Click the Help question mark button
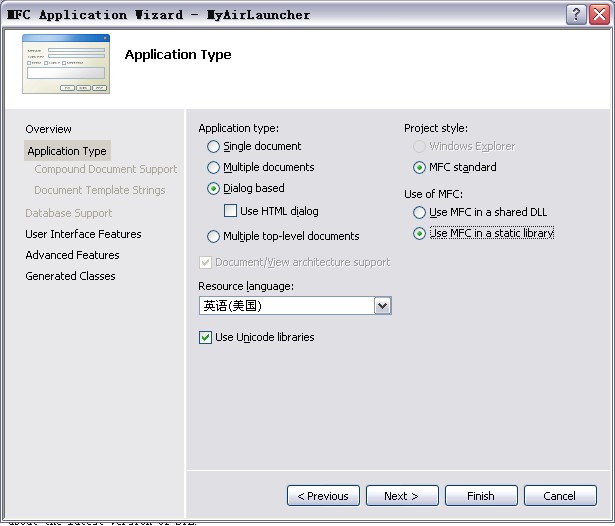615x526 pixels. click(x=576, y=15)
